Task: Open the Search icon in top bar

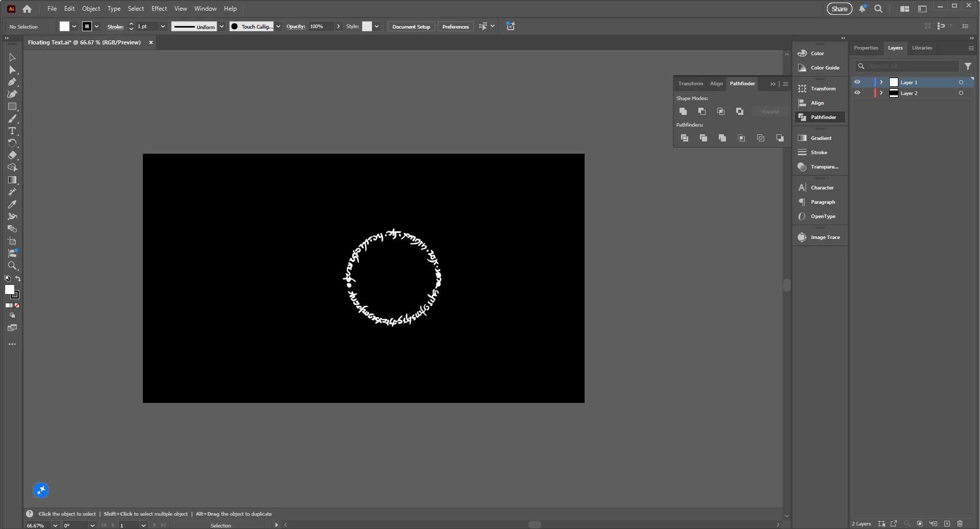Action: 878,9
